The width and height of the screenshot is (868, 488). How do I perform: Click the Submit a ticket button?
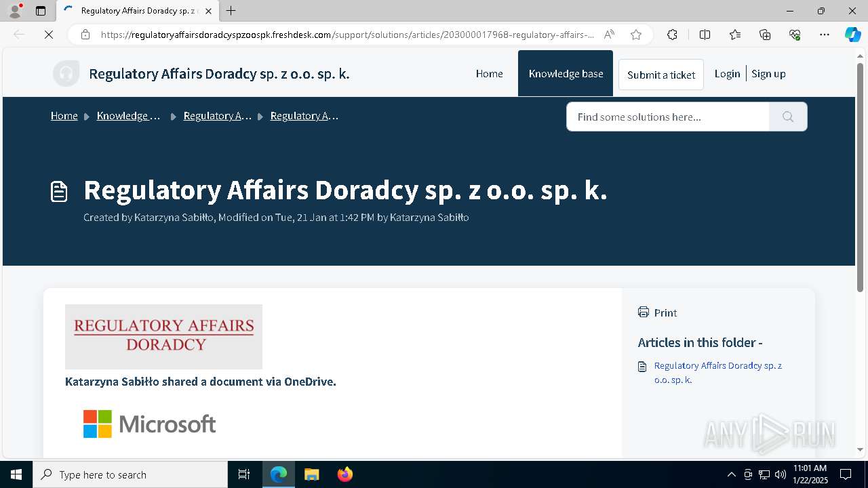[661, 75]
